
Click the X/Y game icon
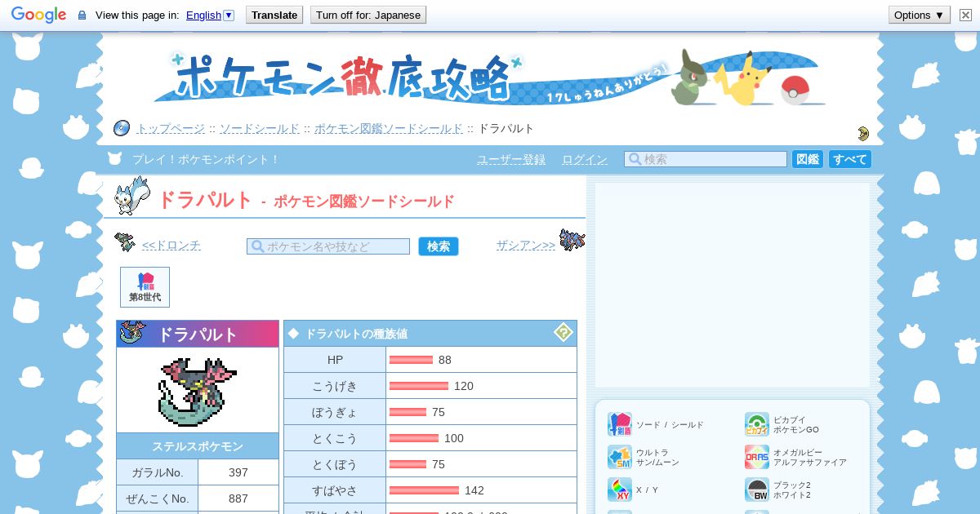(x=620, y=490)
